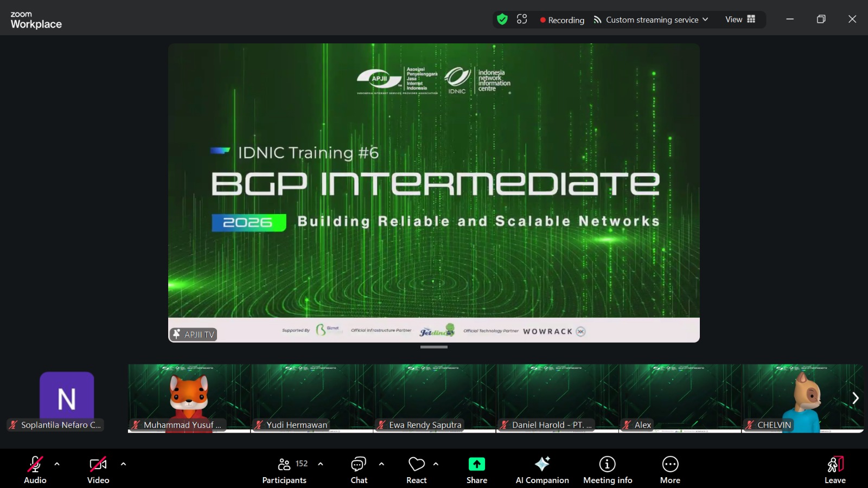This screenshot has width=868, height=488.
Task: Open the Participants panel
Action: pos(284,470)
